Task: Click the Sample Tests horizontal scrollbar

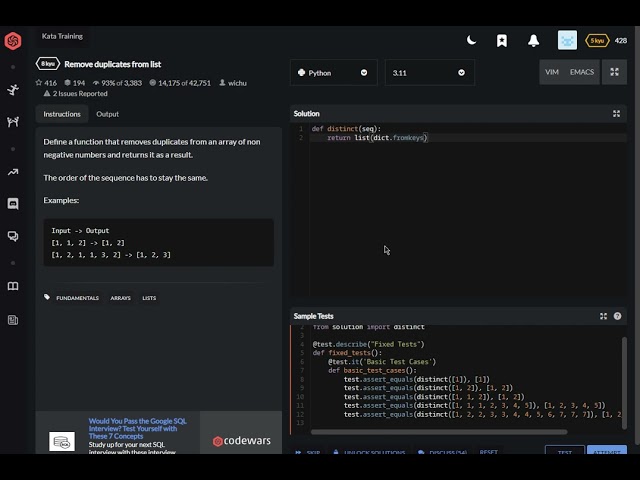Action: coord(439,431)
